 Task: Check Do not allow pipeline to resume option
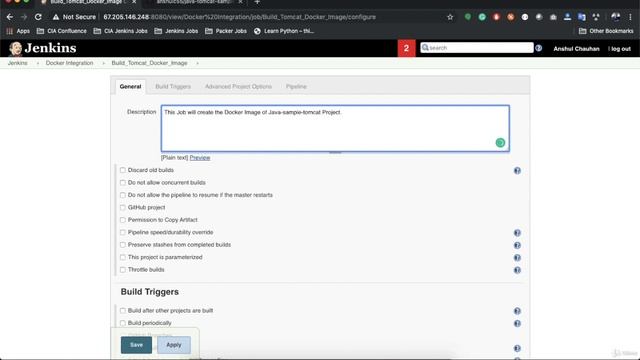[x=123, y=195]
